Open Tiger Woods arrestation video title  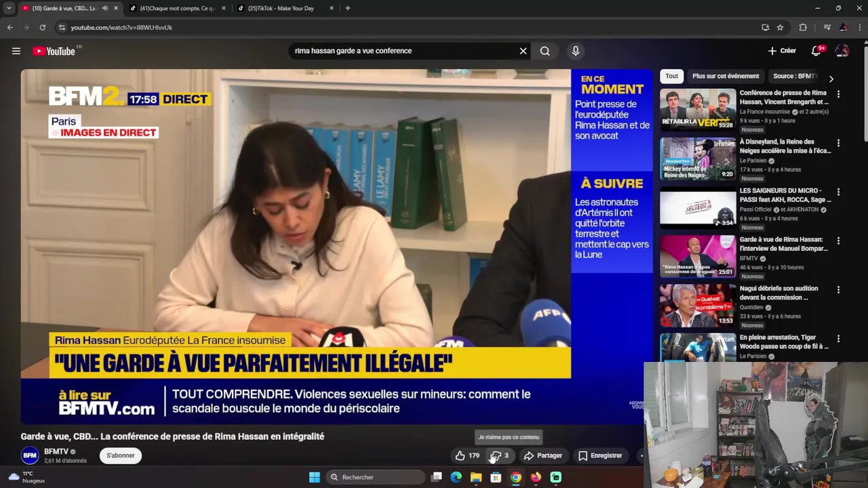point(784,342)
